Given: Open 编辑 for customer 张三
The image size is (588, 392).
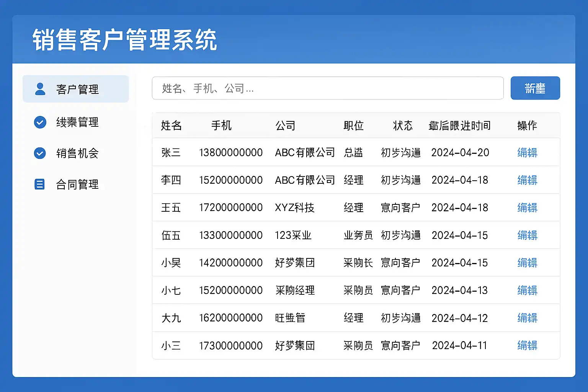Looking at the screenshot, I should tap(527, 152).
